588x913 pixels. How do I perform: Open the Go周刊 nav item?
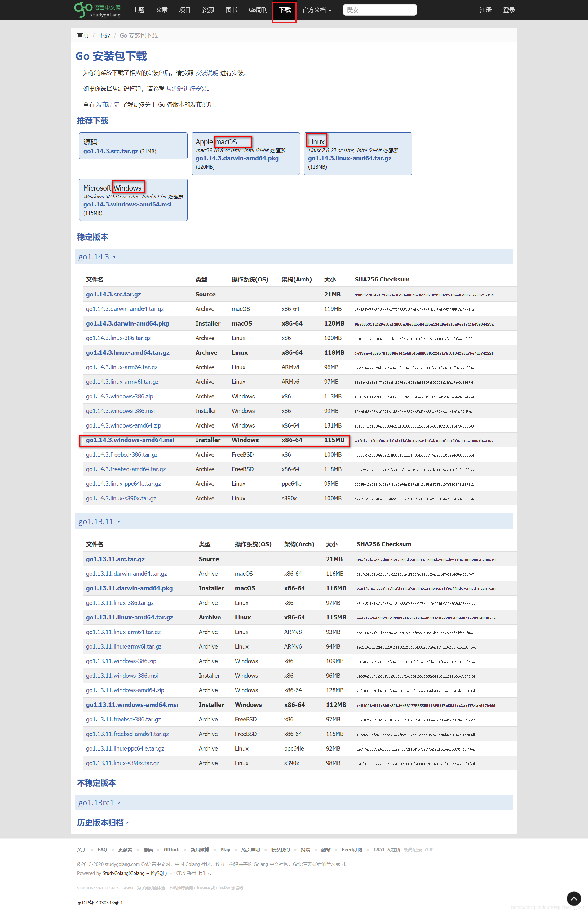(258, 10)
